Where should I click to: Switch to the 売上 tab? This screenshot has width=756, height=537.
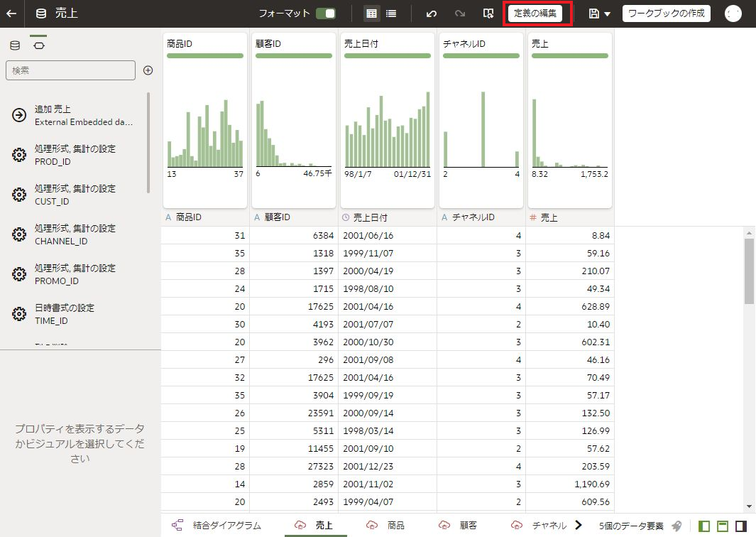[x=316, y=526]
